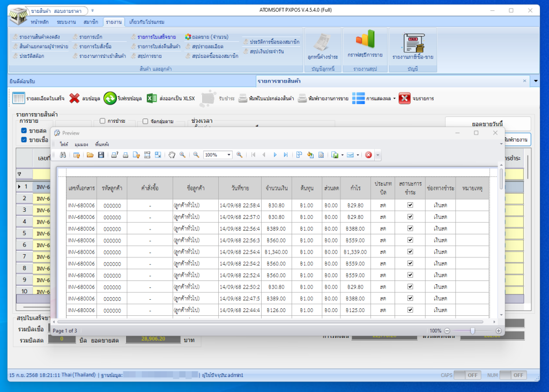Select the magnifier tool in Preview
This screenshot has width=549, height=392.
point(182,155)
